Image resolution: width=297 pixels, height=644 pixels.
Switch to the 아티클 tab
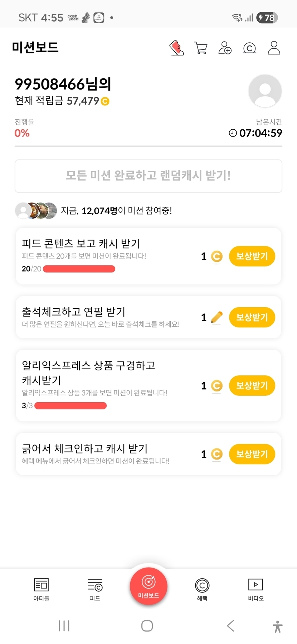click(41, 589)
